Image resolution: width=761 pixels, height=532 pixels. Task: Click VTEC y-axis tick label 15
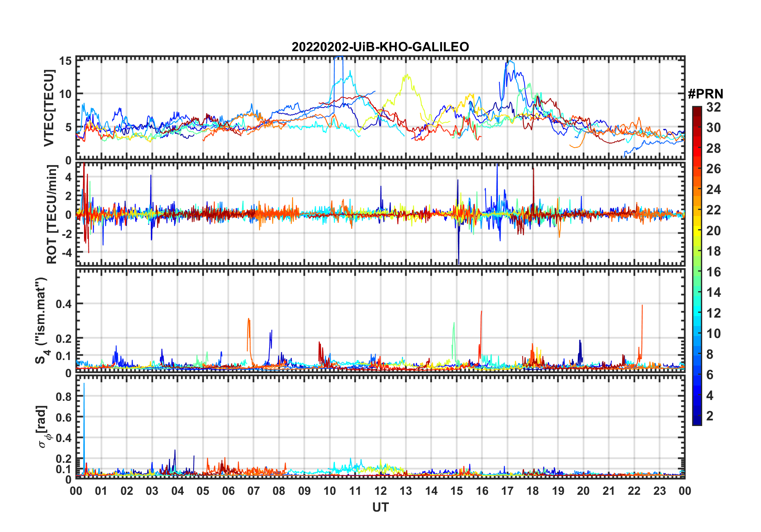66,61
